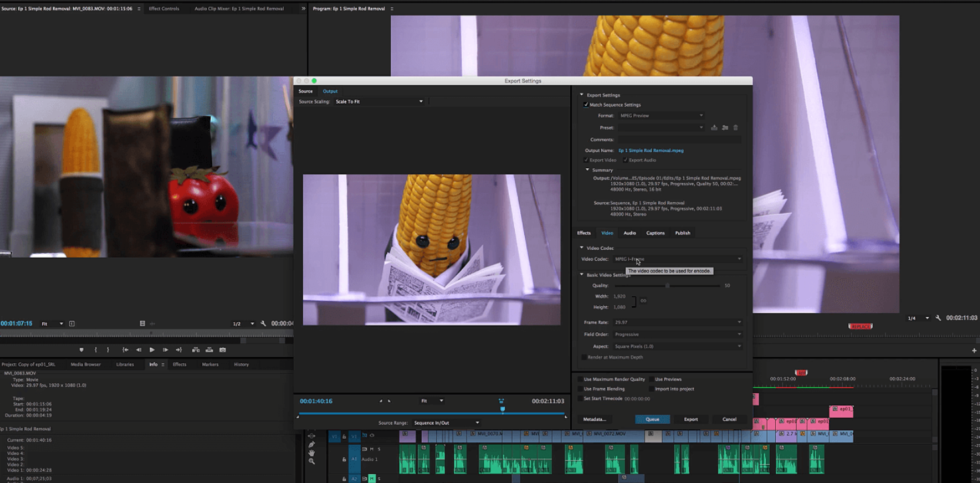
Task: Toggle lock on the A1 track
Action: click(x=345, y=459)
